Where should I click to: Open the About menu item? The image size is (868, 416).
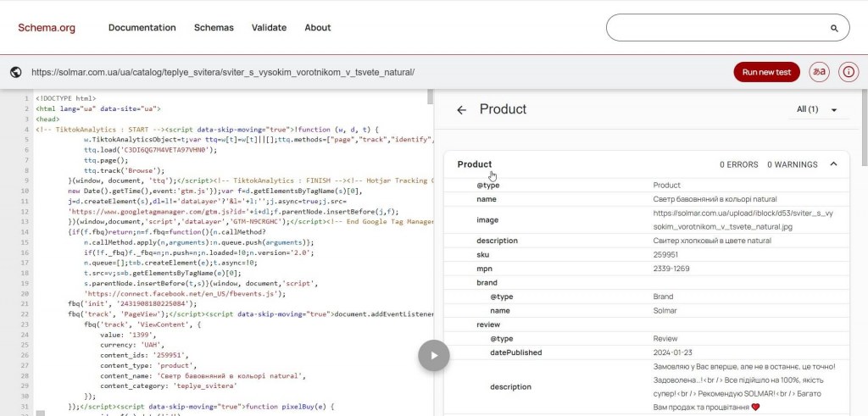[x=318, y=28]
